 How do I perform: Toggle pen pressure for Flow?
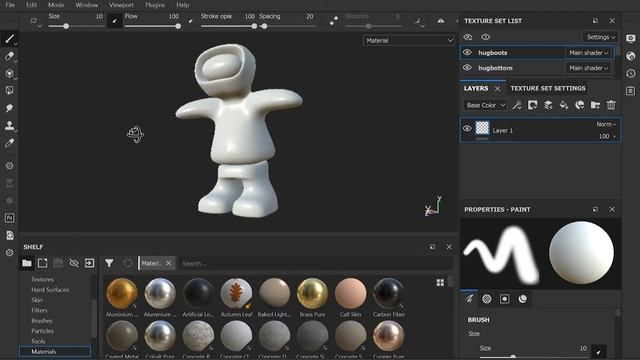click(191, 21)
